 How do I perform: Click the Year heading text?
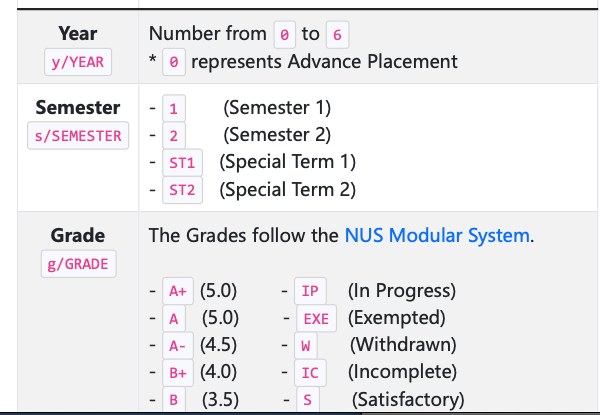click(x=78, y=33)
